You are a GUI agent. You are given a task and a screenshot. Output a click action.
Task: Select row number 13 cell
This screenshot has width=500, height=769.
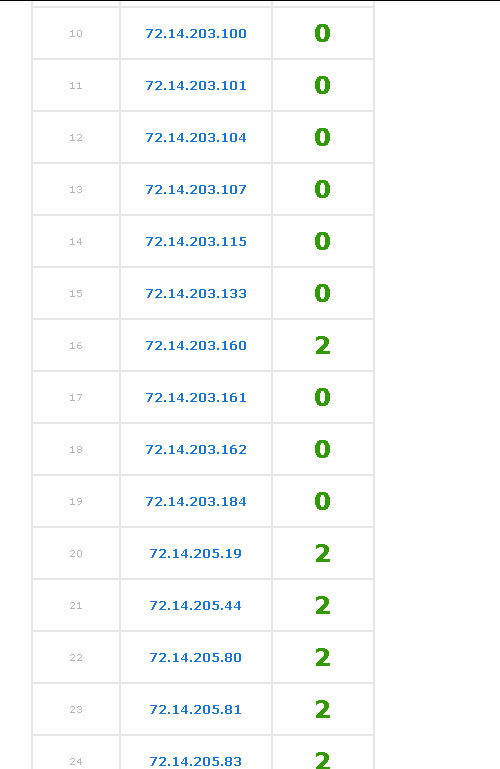(x=75, y=189)
